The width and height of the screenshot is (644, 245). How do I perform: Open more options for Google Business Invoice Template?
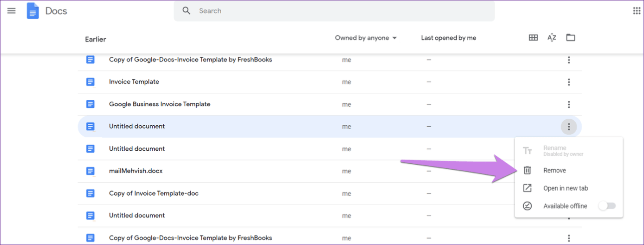tap(569, 105)
